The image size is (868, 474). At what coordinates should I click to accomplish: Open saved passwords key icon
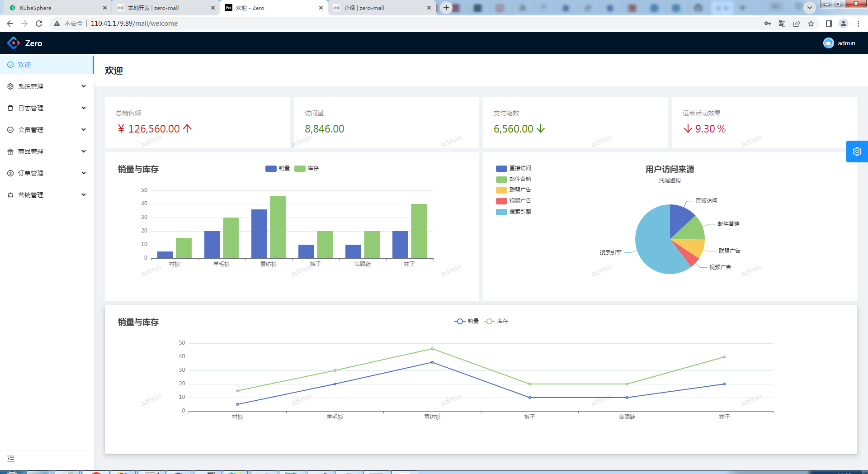pos(768,24)
